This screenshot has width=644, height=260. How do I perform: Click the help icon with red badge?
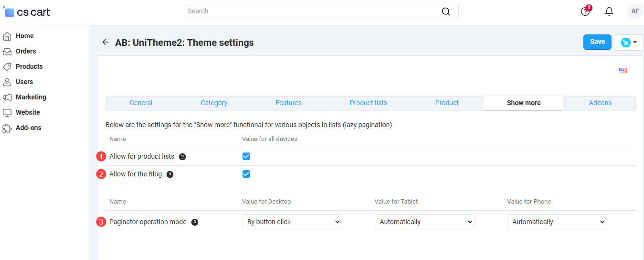[585, 11]
